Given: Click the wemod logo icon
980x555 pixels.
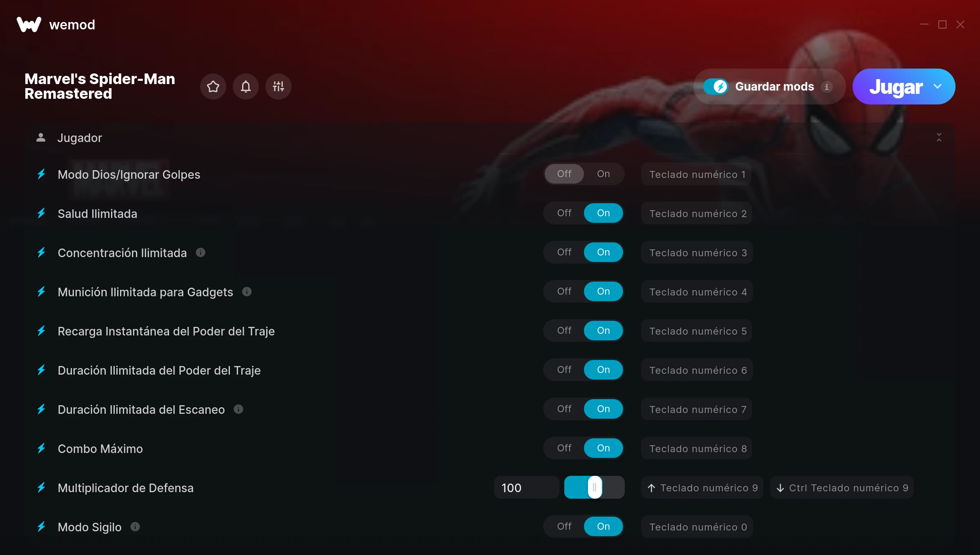Looking at the screenshot, I should (x=29, y=24).
